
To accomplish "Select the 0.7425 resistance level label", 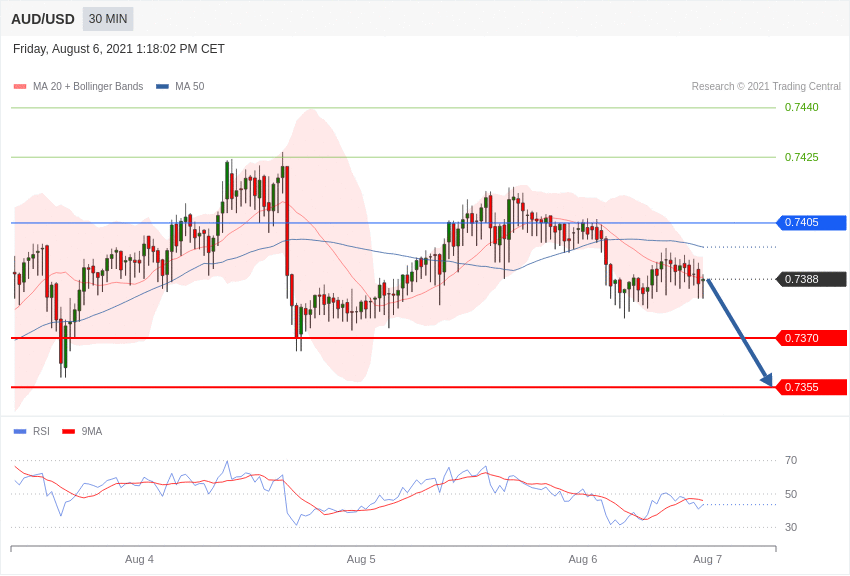I will [802, 157].
